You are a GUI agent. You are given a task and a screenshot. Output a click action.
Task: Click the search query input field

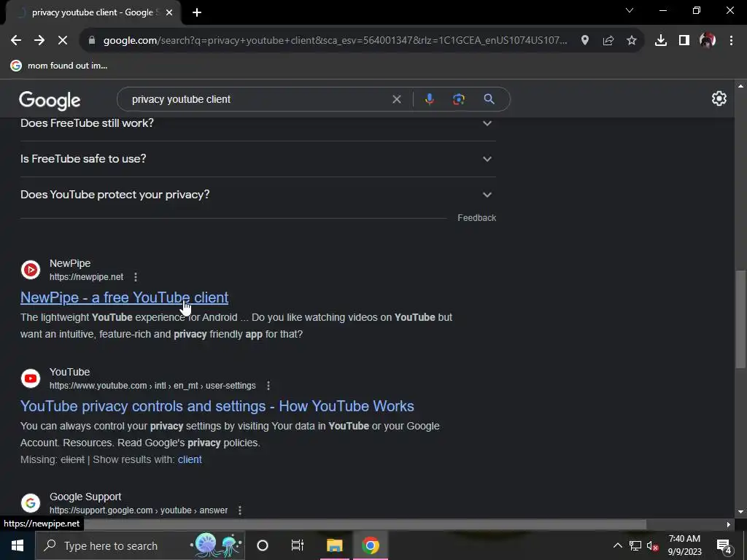click(258, 99)
